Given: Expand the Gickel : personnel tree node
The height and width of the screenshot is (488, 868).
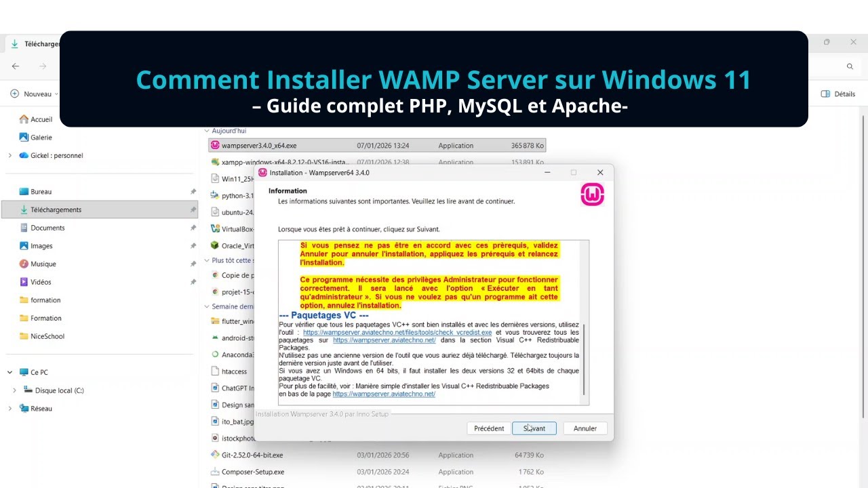Looking at the screenshot, I should 9,155.
